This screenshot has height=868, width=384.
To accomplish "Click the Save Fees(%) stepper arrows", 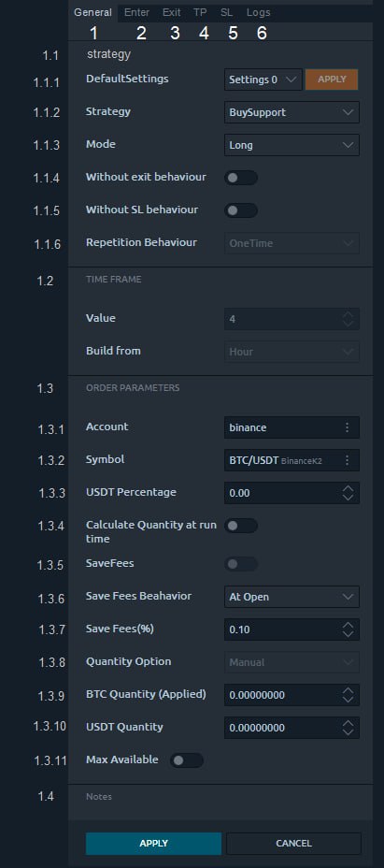I will (x=348, y=629).
